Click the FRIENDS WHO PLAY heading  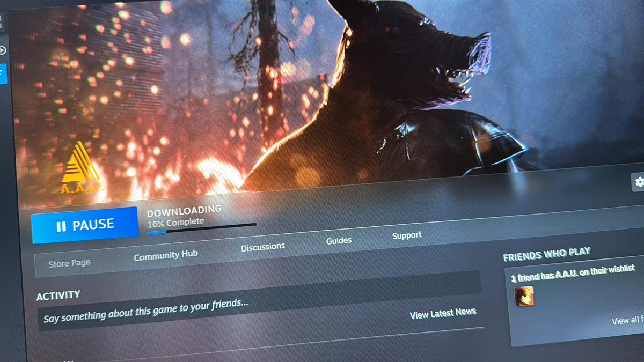pos(547,254)
